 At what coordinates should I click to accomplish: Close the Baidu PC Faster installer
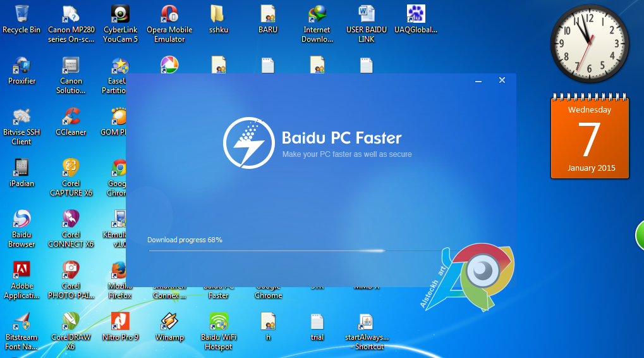point(502,80)
